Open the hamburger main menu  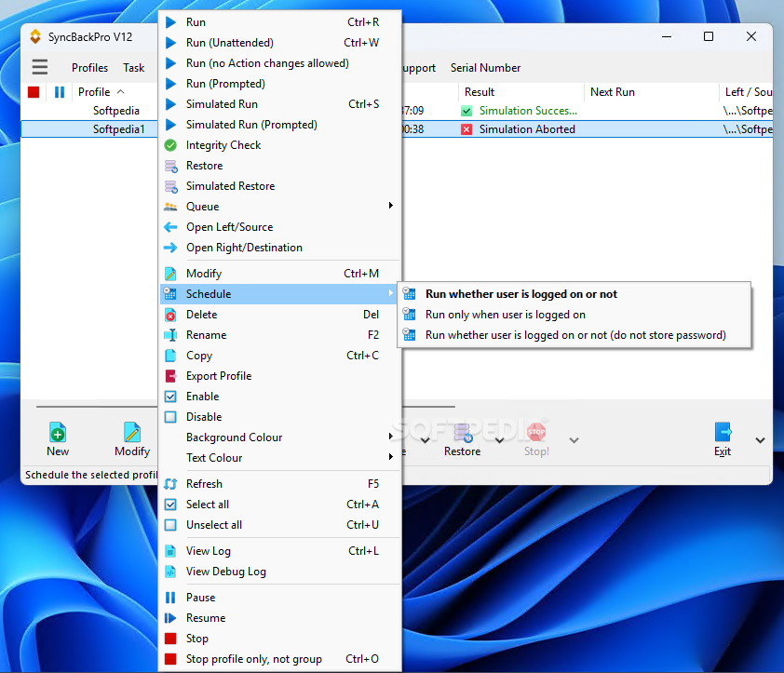[x=40, y=67]
